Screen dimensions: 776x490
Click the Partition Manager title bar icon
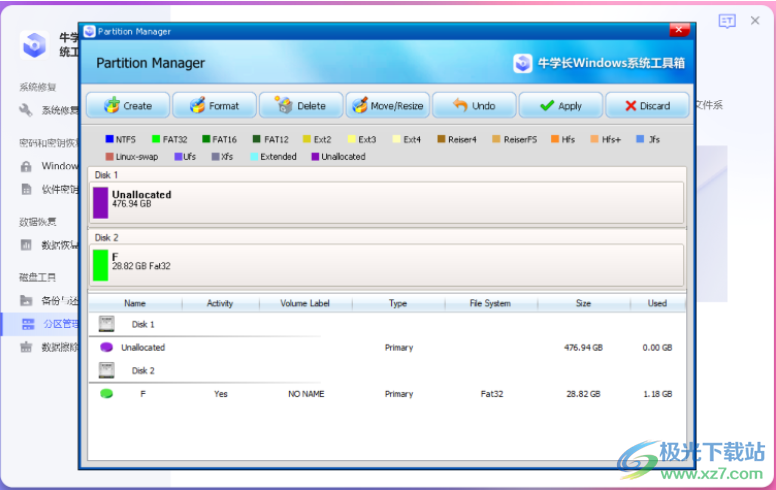pyautogui.click(x=90, y=31)
